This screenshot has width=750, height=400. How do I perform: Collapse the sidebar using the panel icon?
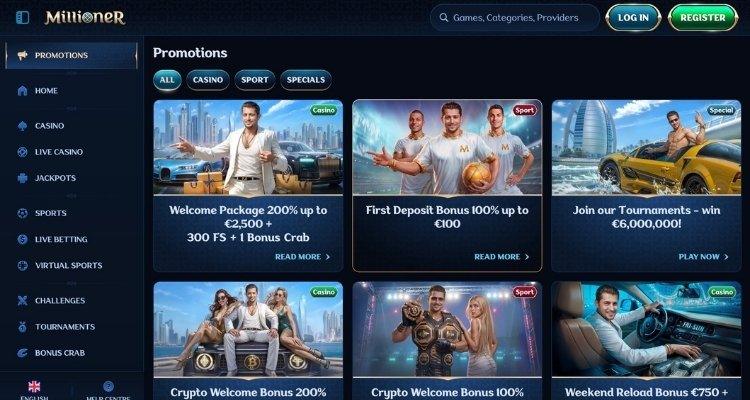(x=22, y=18)
